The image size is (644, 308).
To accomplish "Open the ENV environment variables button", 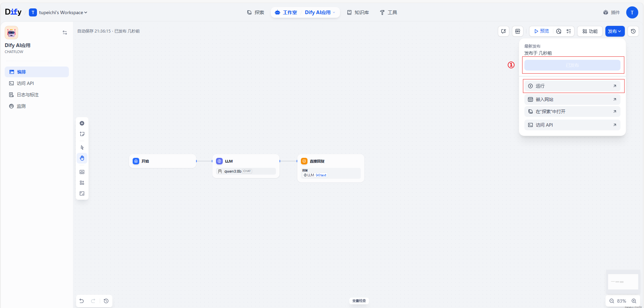I will point(518,31).
